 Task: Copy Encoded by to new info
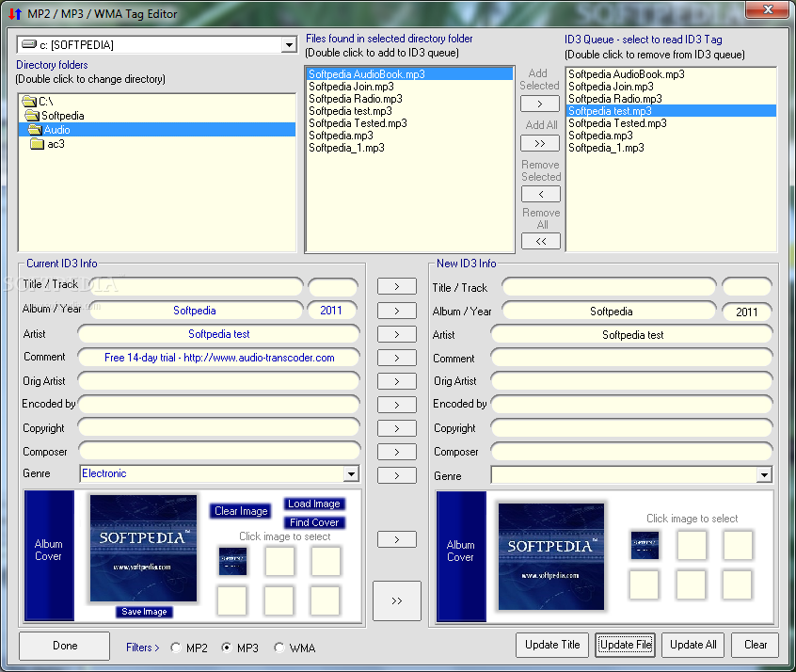(x=397, y=405)
